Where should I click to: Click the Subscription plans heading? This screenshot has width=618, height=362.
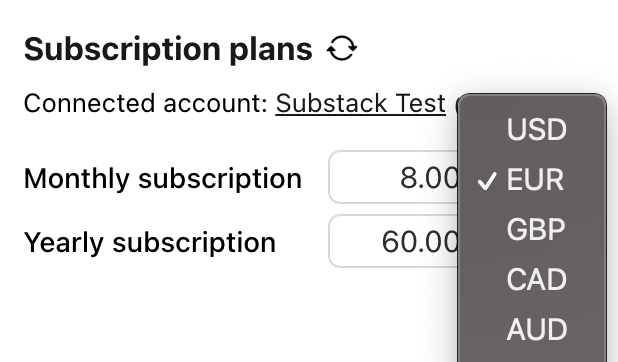168,50
